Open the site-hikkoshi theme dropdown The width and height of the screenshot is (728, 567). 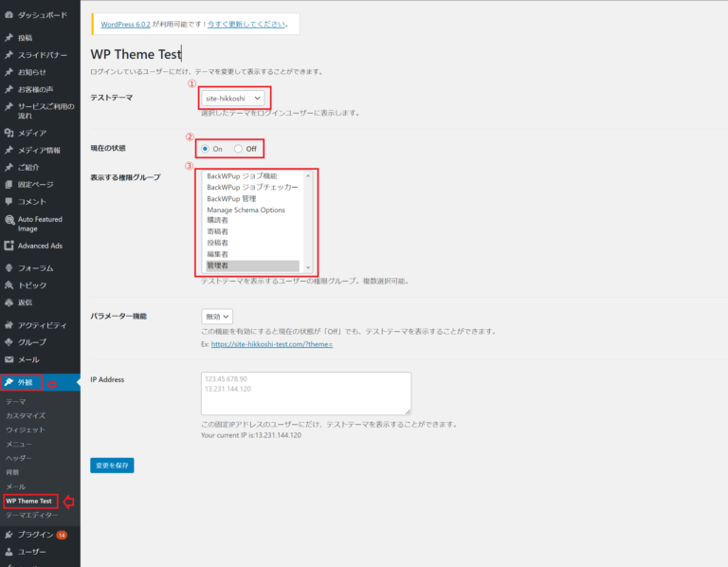point(233,98)
